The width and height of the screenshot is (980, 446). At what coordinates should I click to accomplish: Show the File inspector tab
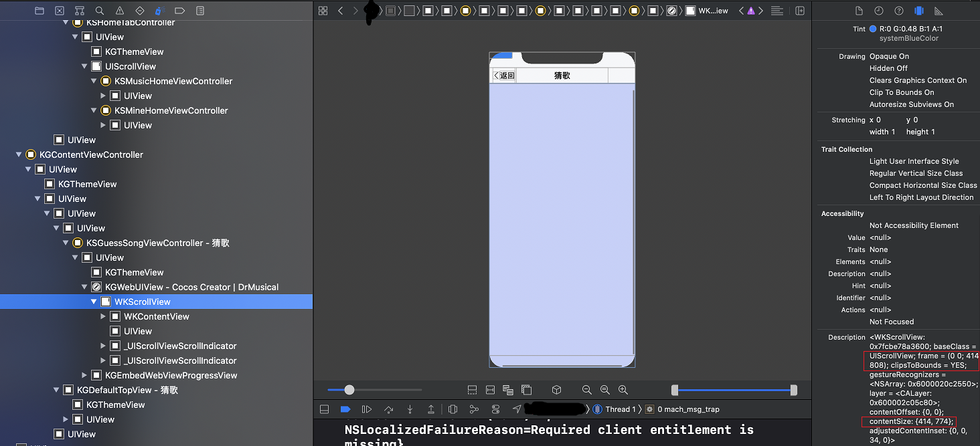tap(859, 11)
